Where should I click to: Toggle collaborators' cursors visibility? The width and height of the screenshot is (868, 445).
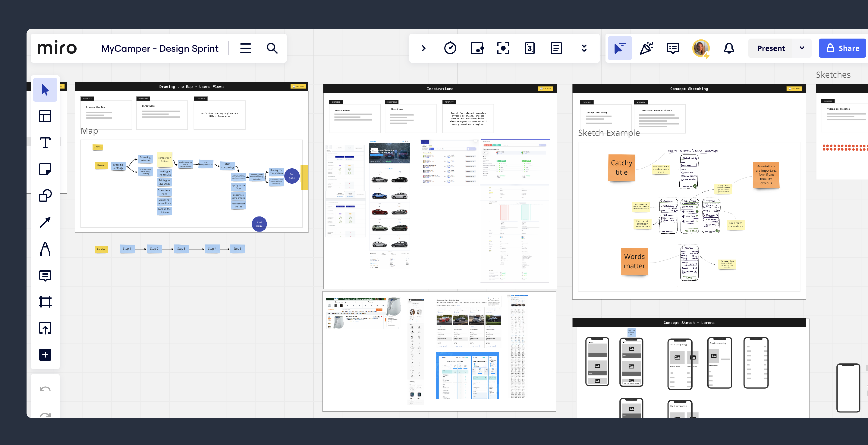point(620,48)
